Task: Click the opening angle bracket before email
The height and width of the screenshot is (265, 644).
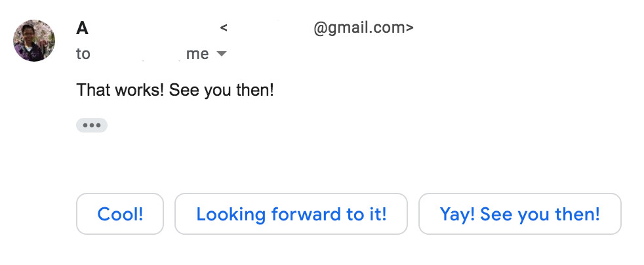Action: coord(224,28)
